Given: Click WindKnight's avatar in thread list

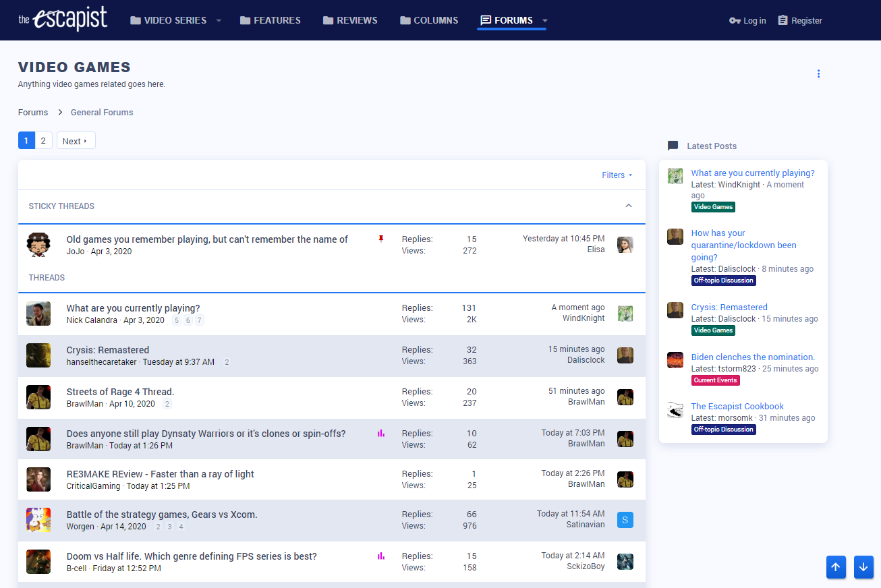Looking at the screenshot, I should point(625,314).
